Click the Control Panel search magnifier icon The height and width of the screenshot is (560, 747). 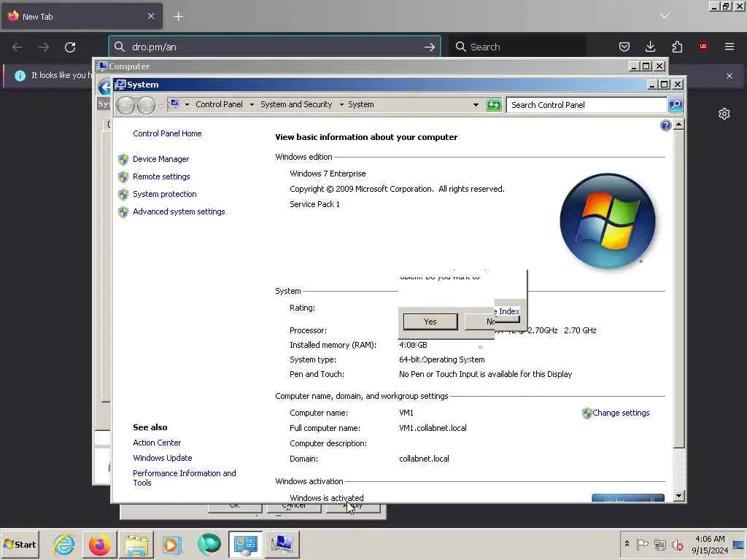coord(676,105)
